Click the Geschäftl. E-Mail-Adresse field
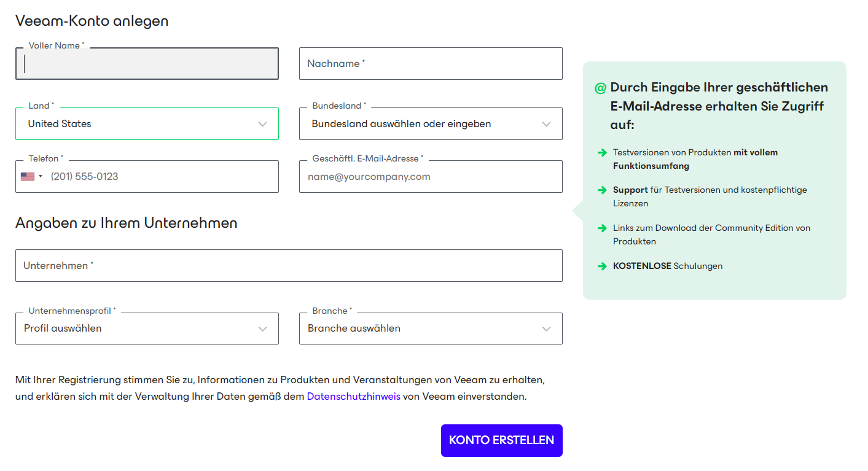 431,176
